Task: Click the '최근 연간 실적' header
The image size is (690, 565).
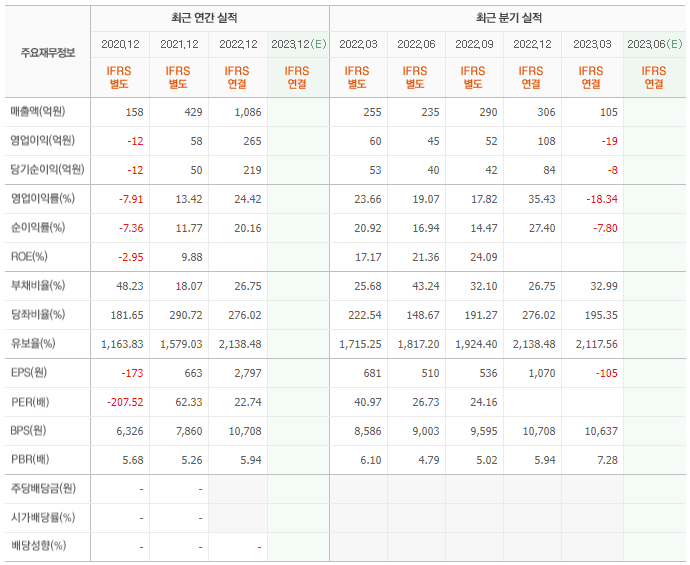Action: tap(204, 18)
